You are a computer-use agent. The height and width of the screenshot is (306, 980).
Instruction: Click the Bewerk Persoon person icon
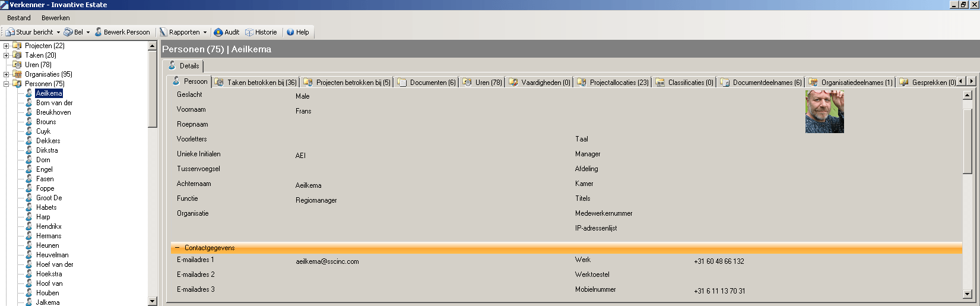(99, 32)
